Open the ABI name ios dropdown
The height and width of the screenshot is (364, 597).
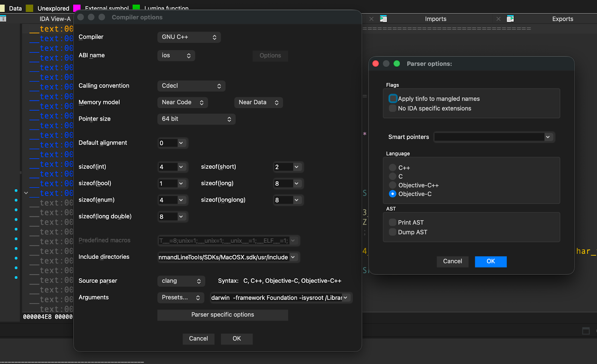176,55
